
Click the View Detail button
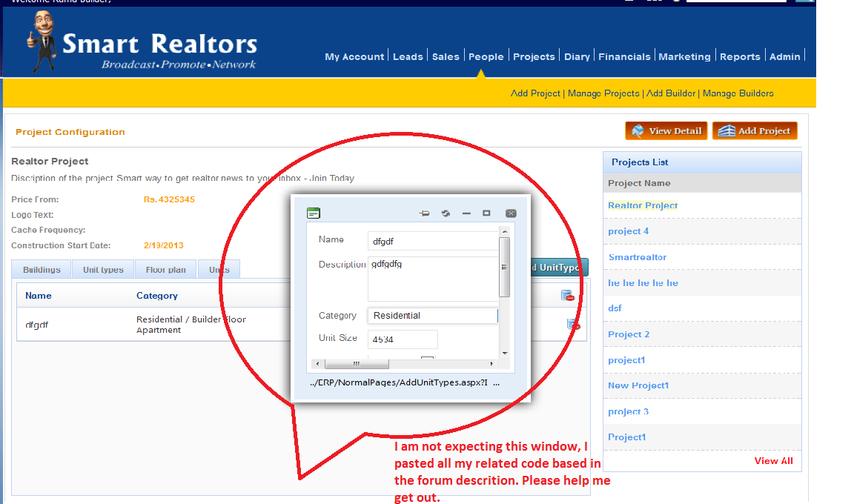(x=666, y=130)
